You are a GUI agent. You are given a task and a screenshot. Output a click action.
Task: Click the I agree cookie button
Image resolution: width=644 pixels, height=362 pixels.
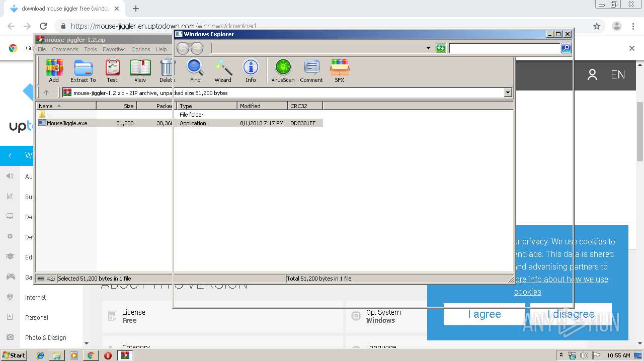pos(485,314)
